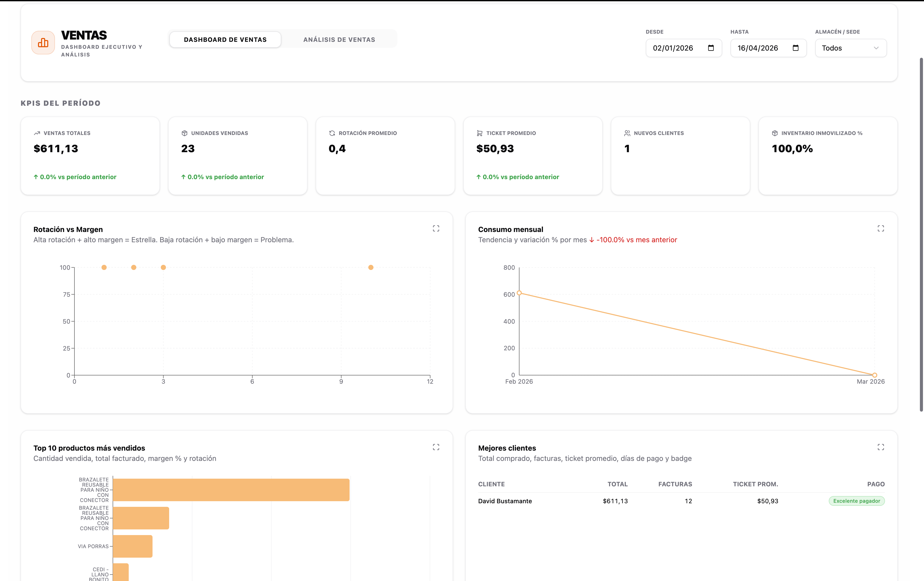Click the Ticket Prom. column header

click(755, 484)
